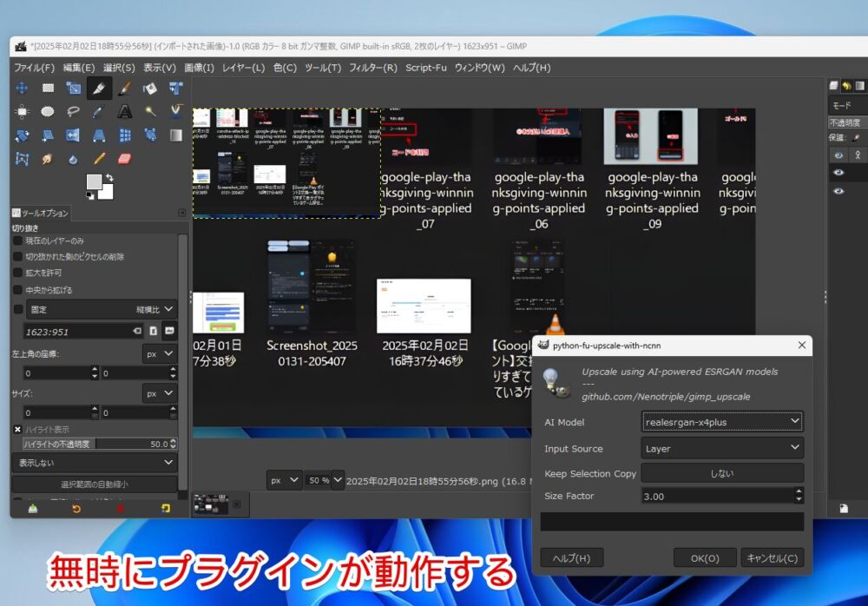Open ウィンドウ(W) menu
Screen dimensions: 868x606
tap(480, 68)
